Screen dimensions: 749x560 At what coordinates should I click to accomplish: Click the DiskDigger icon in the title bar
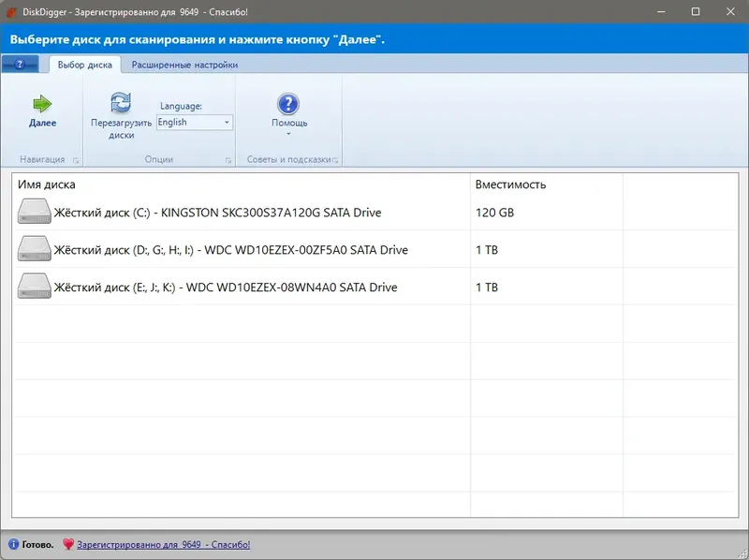click(11, 12)
